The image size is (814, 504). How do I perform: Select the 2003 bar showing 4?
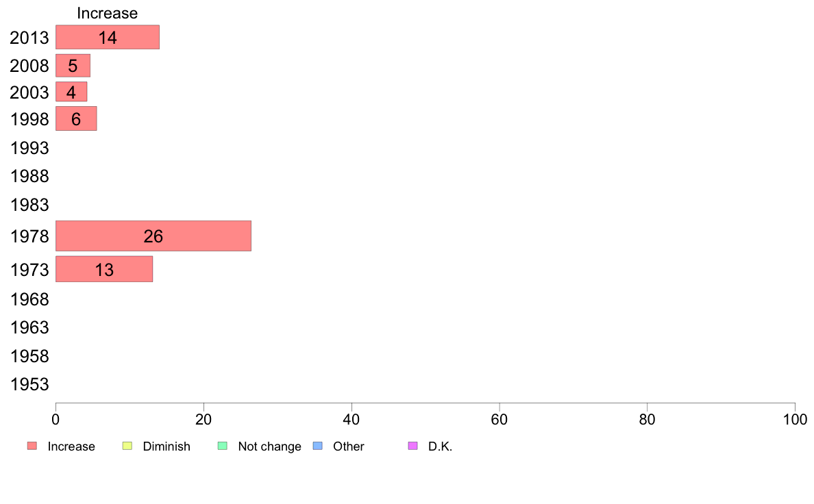[71, 92]
